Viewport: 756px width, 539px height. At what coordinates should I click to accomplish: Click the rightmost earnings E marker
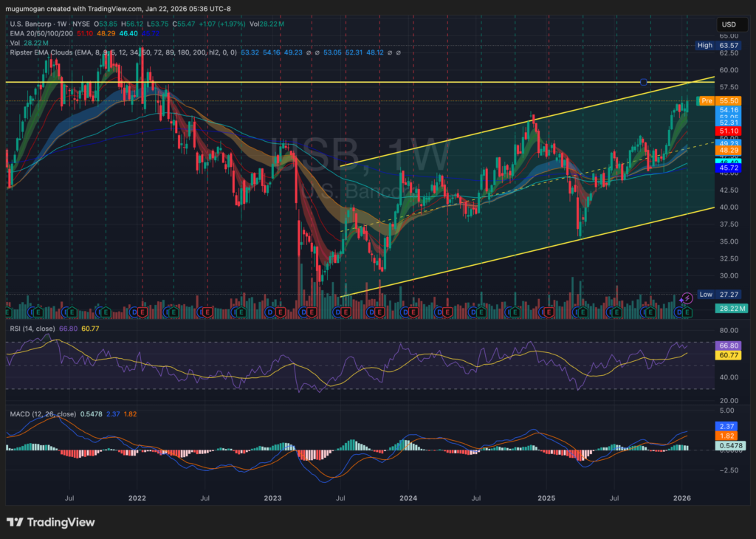687,312
